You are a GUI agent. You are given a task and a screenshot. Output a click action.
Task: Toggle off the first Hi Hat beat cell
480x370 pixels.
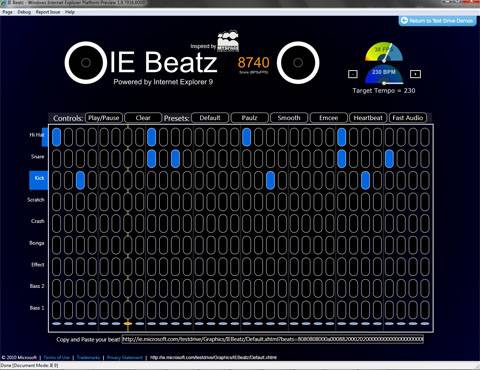point(56,137)
